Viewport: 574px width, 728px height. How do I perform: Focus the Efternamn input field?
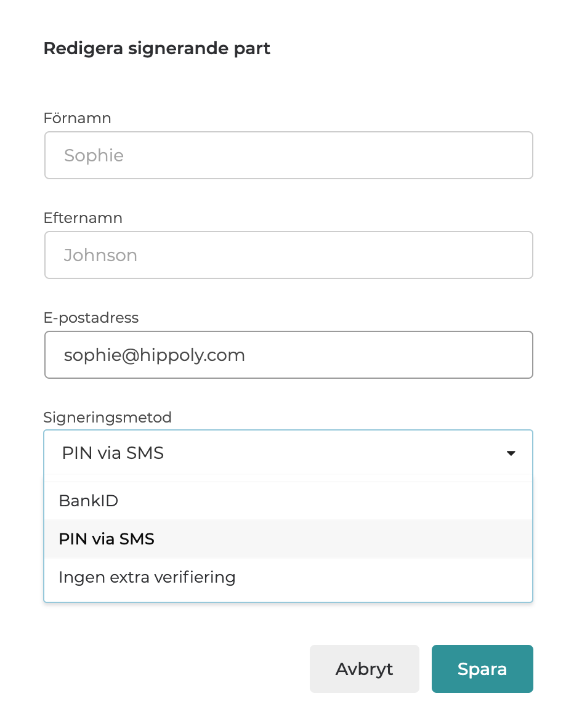click(x=288, y=255)
